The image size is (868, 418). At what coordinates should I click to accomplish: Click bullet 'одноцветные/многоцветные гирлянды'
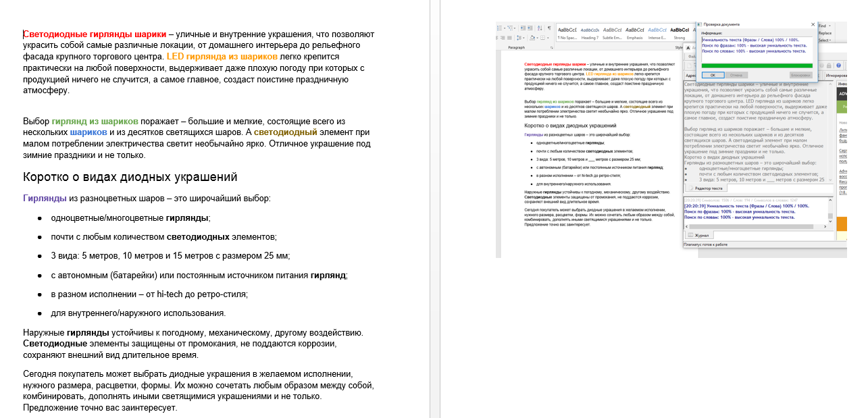(x=130, y=218)
